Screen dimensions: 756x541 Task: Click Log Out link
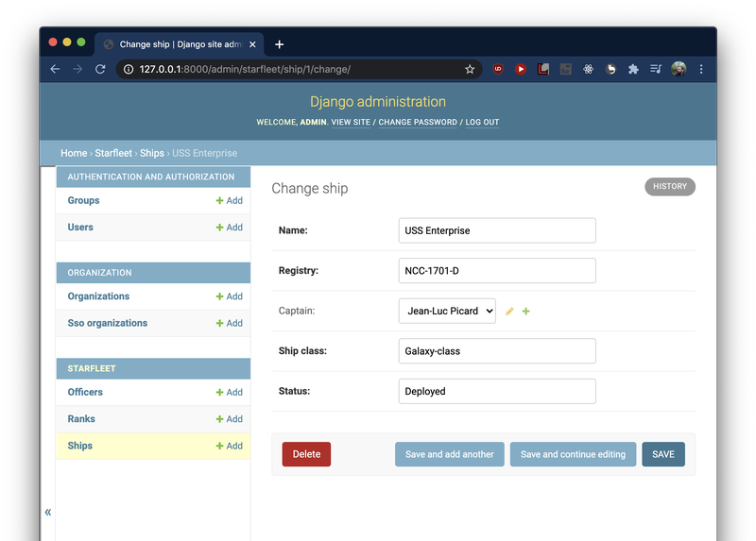(482, 123)
